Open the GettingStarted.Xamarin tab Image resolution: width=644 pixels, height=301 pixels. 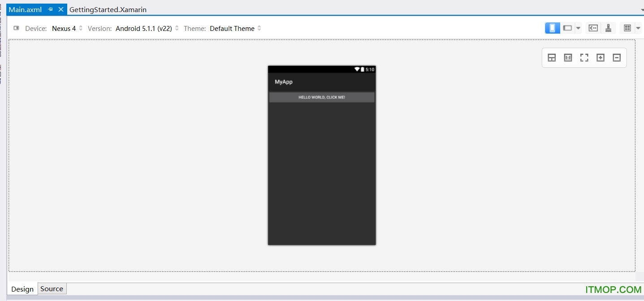[x=108, y=9]
